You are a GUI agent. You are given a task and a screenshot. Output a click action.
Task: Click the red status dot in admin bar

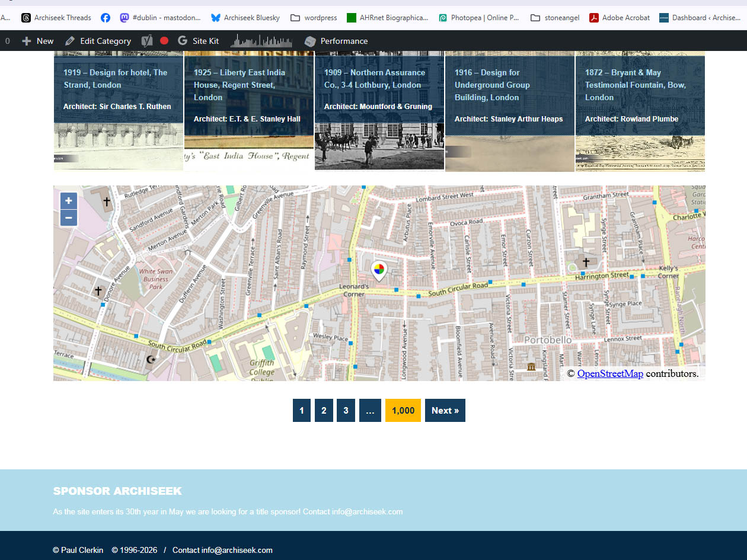click(x=164, y=41)
